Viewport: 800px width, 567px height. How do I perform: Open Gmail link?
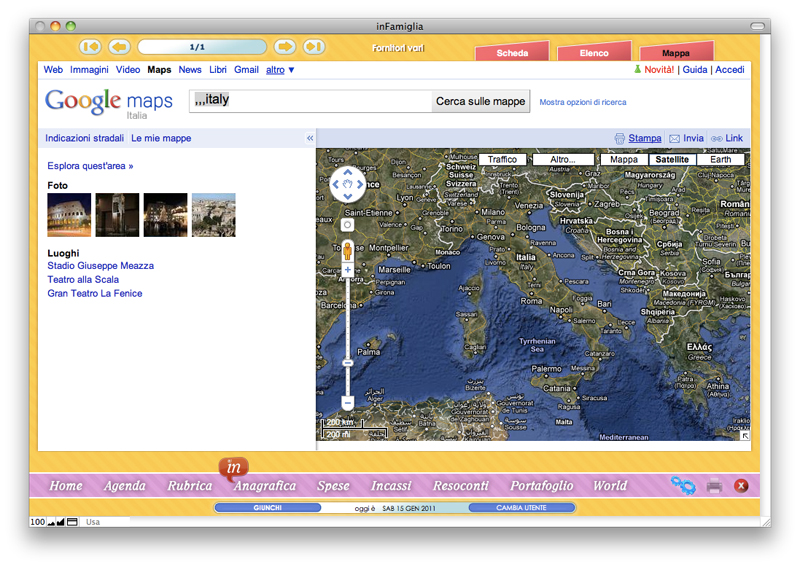[246, 70]
